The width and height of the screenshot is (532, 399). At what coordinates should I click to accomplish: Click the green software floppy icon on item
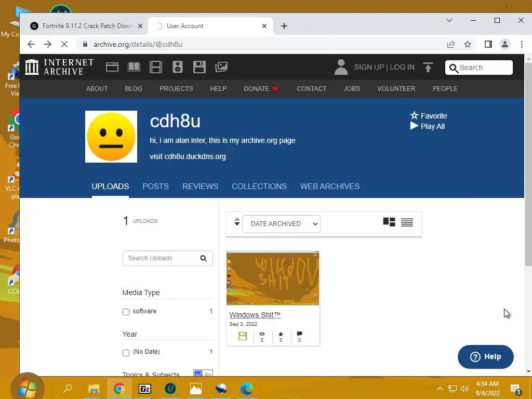click(x=243, y=336)
